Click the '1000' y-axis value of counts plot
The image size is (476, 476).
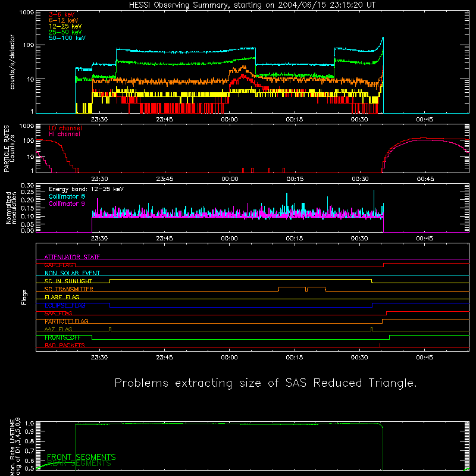pos(27,12)
